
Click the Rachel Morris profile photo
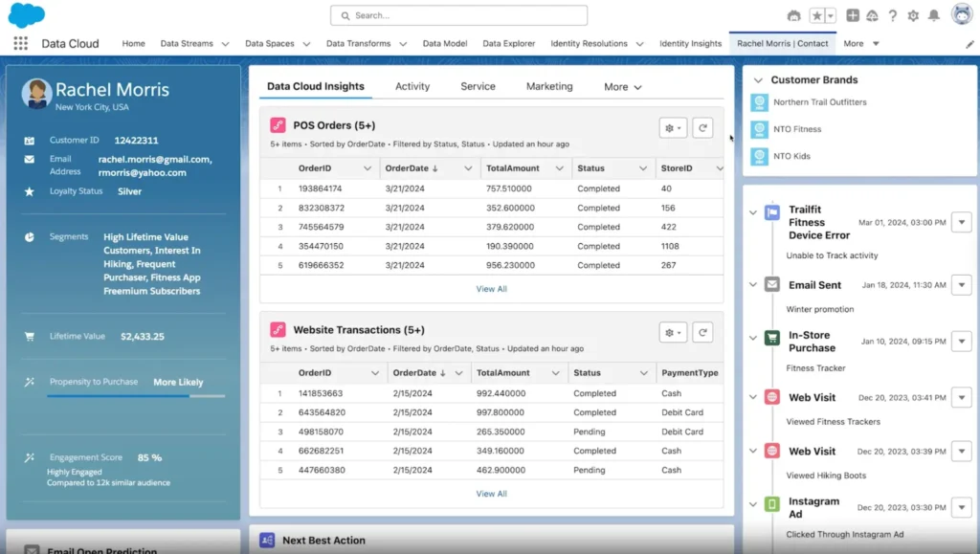pos(37,94)
